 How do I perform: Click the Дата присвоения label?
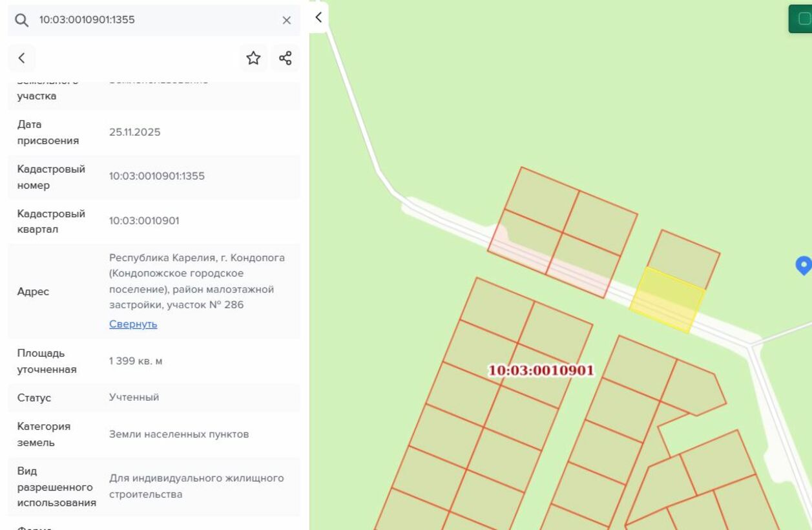point(48,132)
